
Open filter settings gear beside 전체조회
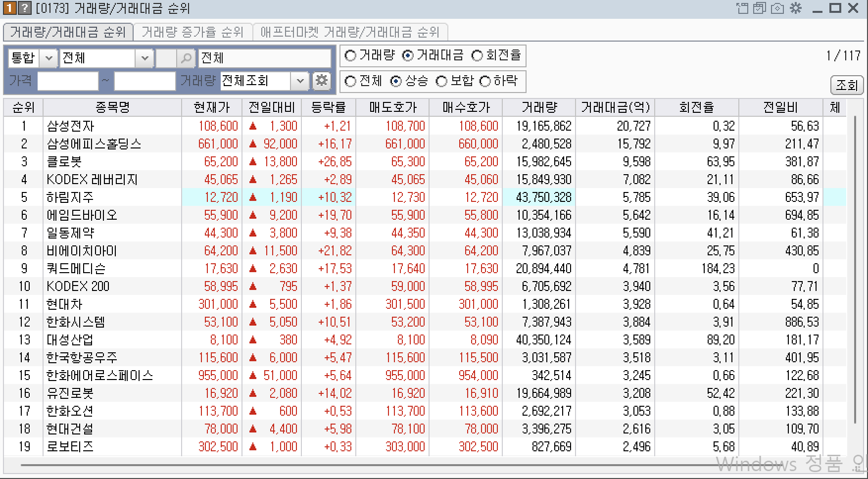tap(322, 81)
